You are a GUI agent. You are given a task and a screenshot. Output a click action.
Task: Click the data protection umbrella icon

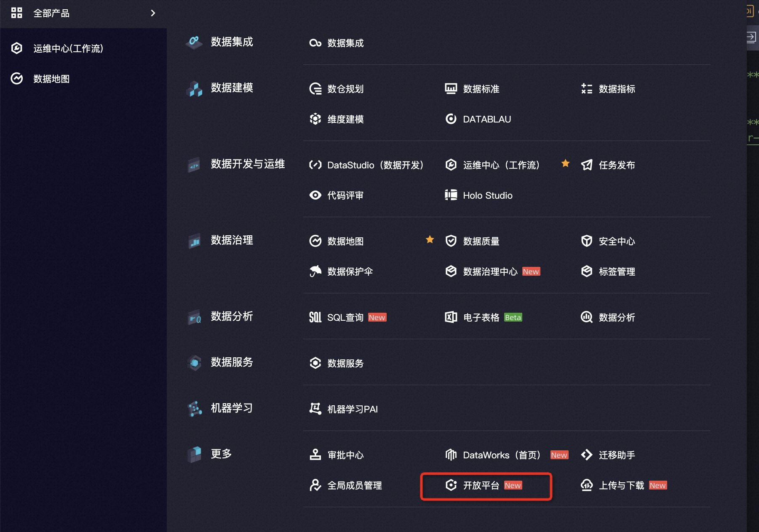[x=315, y=271]
